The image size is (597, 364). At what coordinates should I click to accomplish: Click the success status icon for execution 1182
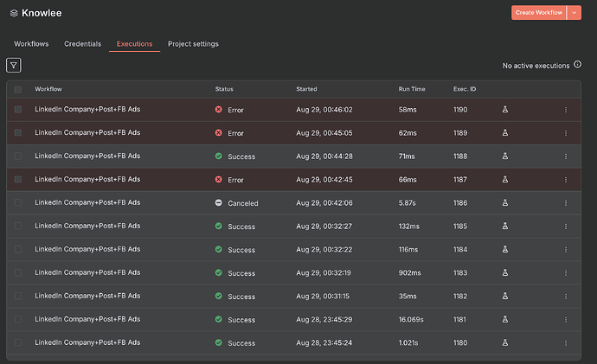pos(219,296)
